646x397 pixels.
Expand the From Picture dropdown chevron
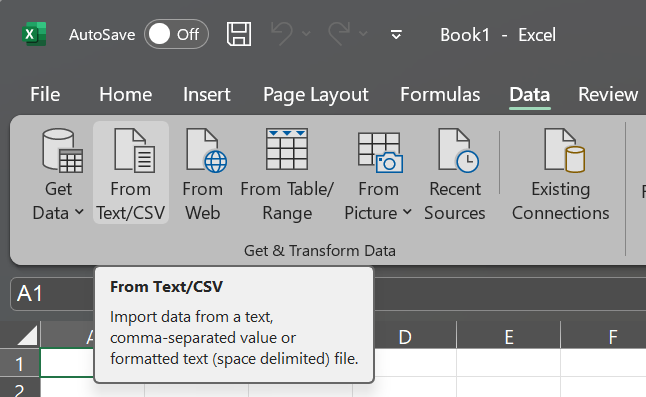click(x=407, y=212)
